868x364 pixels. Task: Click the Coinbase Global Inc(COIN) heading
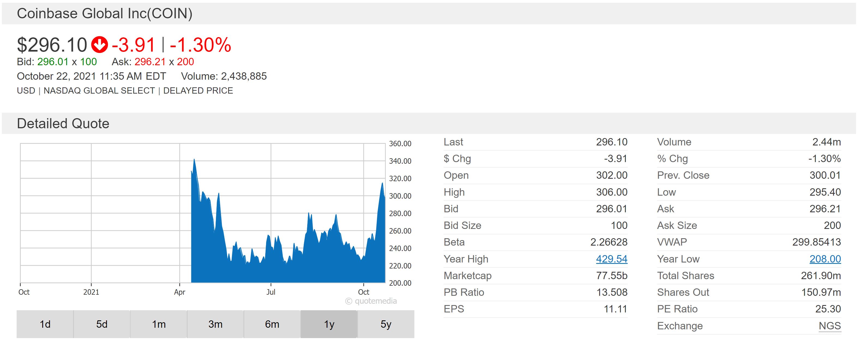(104, 13)
